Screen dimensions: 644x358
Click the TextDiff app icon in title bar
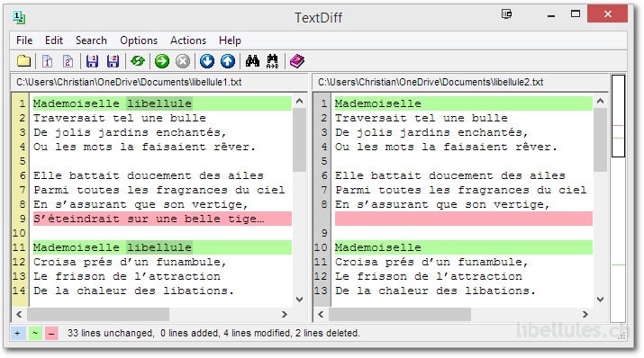[19, 17]
